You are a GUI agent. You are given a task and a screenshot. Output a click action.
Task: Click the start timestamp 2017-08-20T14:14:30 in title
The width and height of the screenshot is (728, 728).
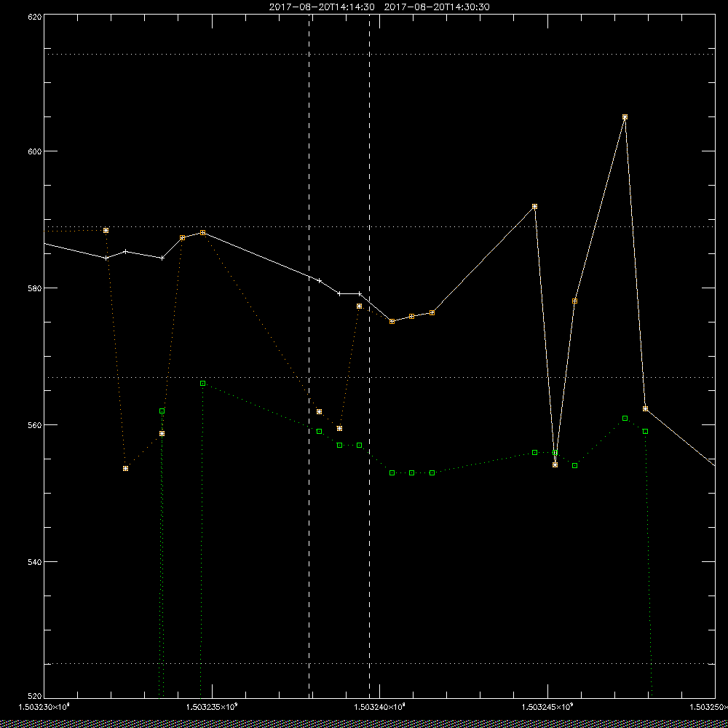(x=322, y=7)
